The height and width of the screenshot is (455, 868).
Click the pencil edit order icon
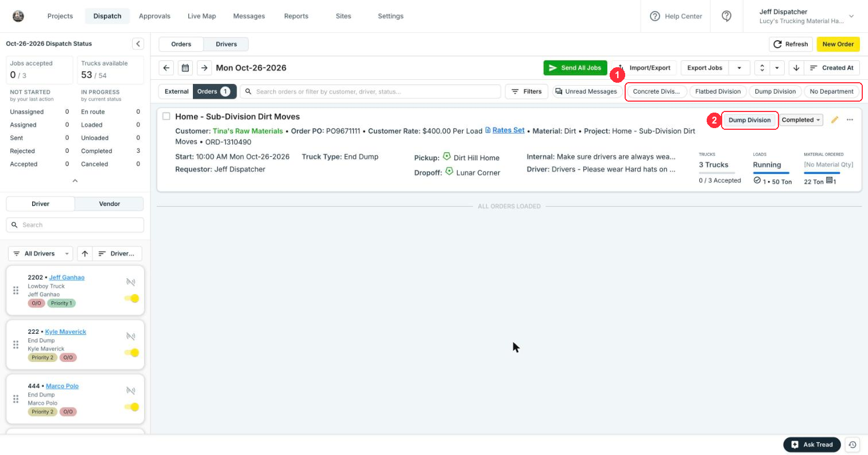835,119
